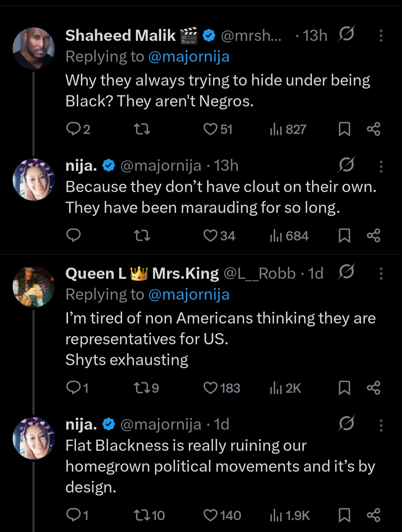Viewport: 402px width, 532px height.
Task: Open more options for Shaheed Malik's tweet
Action: (x=381, y=35)
